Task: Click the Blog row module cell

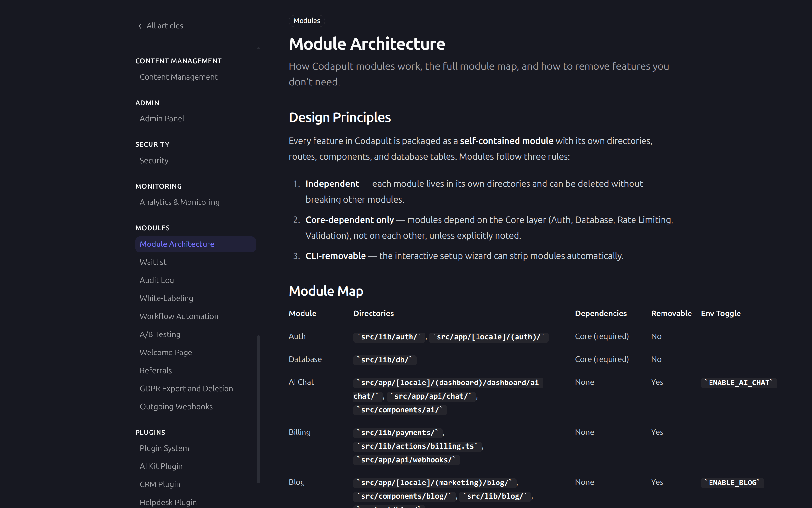Action: coord(297,482)
